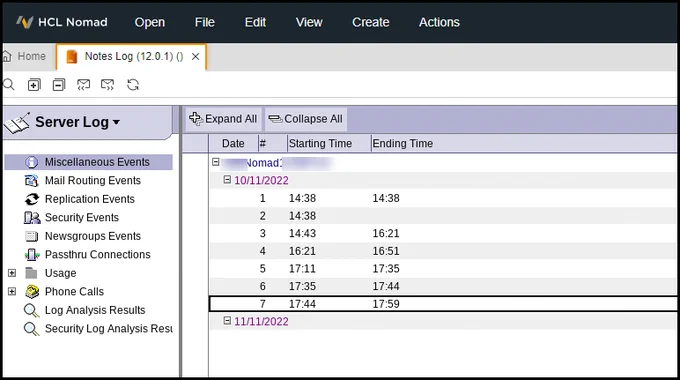Sort by the Date column header
The height and width of the screenshot is (380, 680).
233,144
